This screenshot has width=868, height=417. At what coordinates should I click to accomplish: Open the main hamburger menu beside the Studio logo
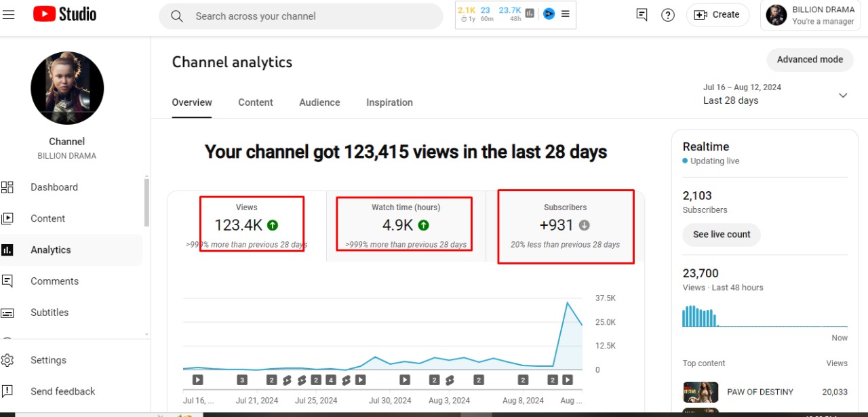pos(9,15)
